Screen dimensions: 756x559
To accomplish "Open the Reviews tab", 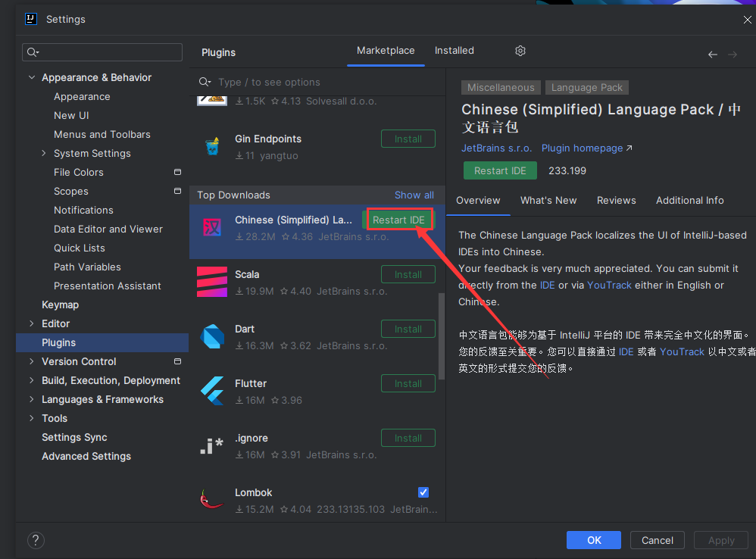I will click(616, 201).
